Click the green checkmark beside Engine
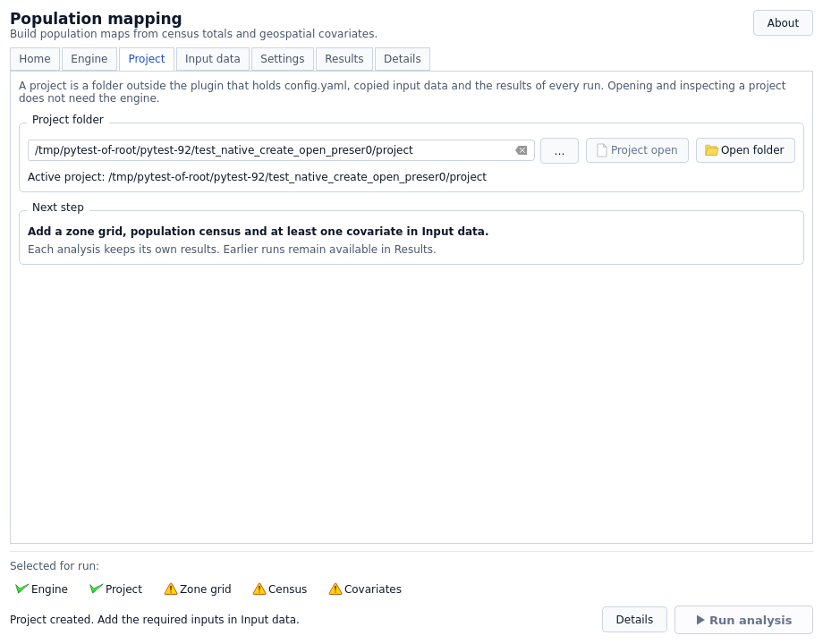823x644 pixels. click(21, 589)
